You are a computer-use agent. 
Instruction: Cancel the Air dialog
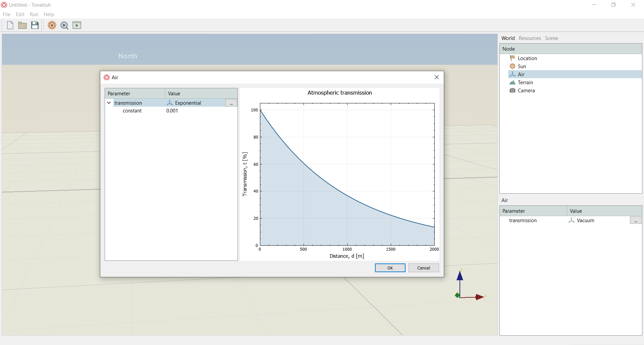424,268
